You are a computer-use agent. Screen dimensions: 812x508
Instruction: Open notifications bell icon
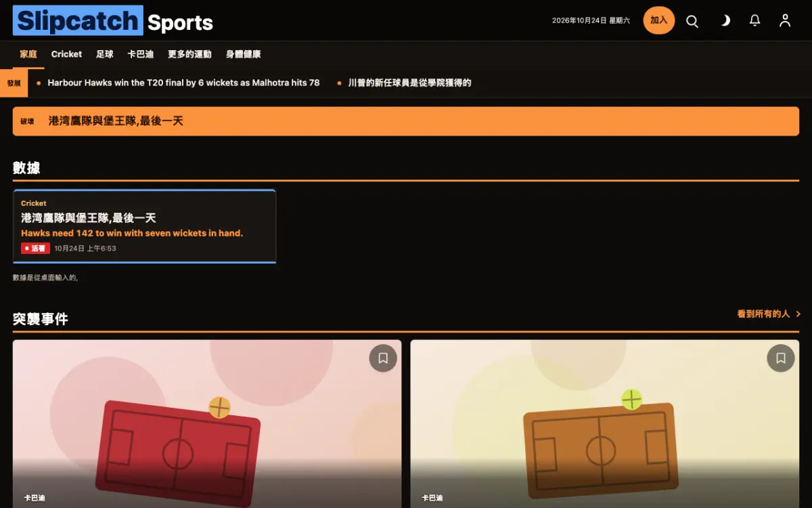click(755, 21)
